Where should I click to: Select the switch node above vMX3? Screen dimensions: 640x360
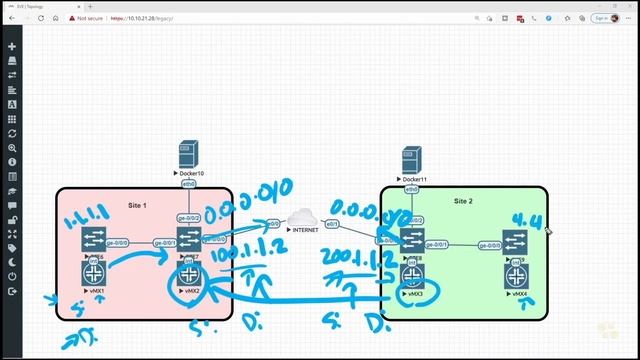[412, 241]
